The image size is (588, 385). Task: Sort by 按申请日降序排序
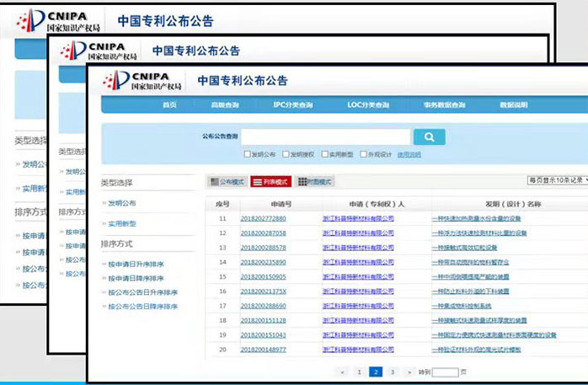point(136,279)
